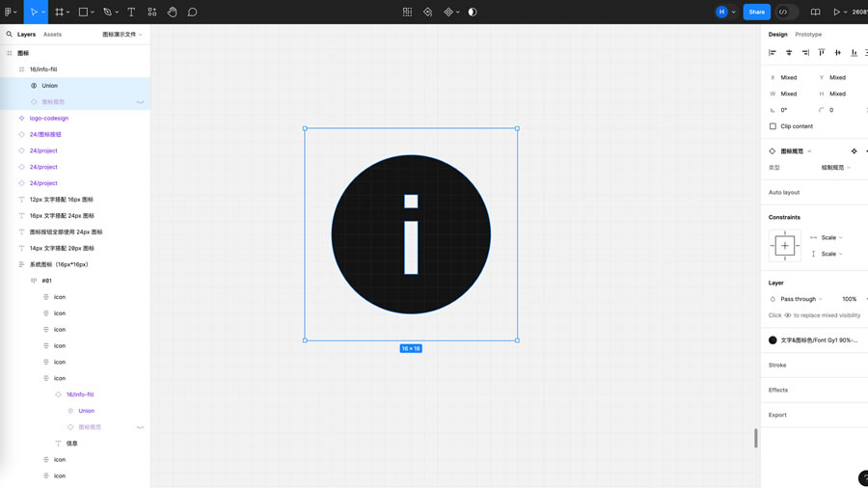Switch to the Assets tab
868x488 pixels.
[52, 35]
